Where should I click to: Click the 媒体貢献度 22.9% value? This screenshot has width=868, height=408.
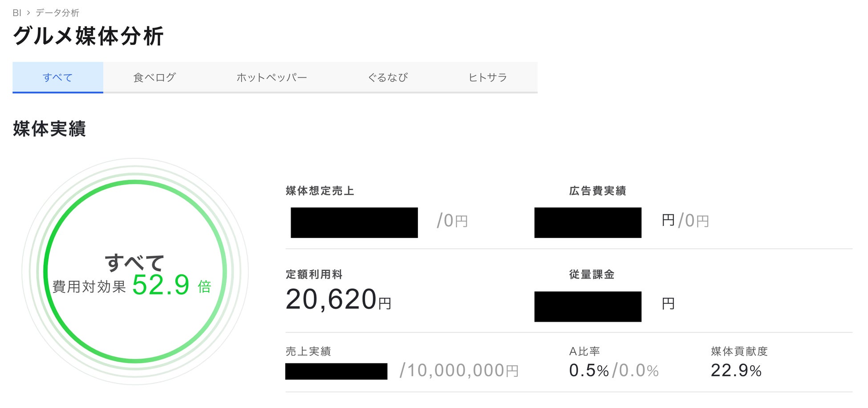point(736,371)
